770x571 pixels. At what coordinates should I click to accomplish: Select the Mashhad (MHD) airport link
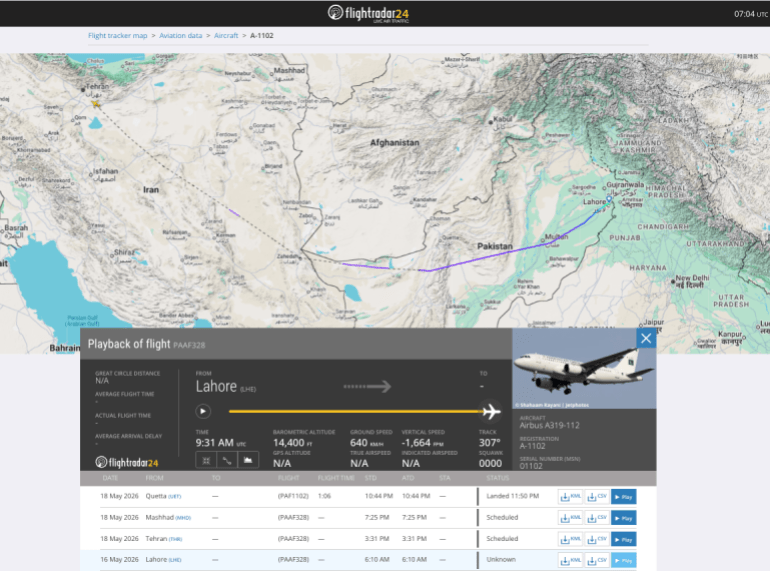point(168,517)
